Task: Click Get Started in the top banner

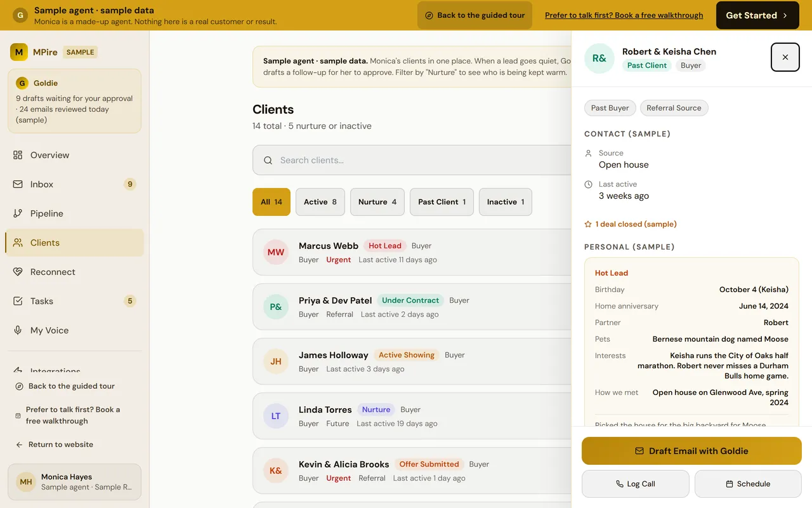Action: click(x=757, y=15)
